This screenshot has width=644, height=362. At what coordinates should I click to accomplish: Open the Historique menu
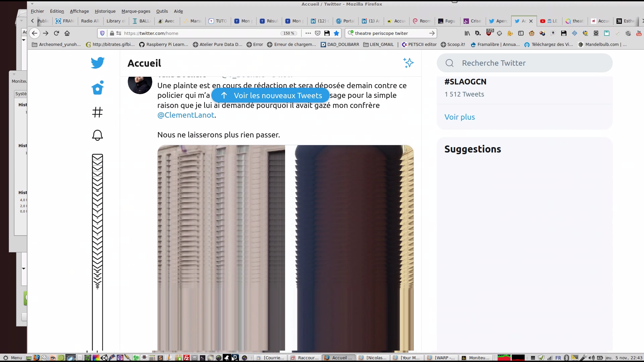[x=105, y=11]
